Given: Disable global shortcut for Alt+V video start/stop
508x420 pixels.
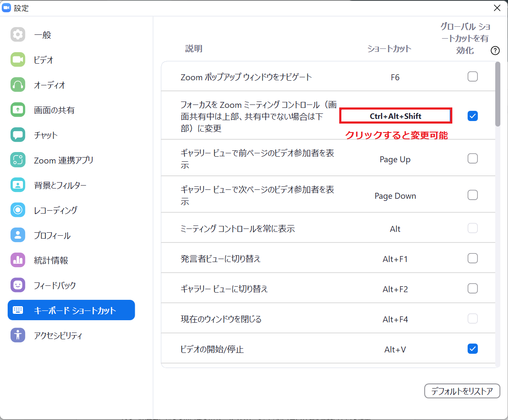Looking at the screenshot, I should [472, 349].
